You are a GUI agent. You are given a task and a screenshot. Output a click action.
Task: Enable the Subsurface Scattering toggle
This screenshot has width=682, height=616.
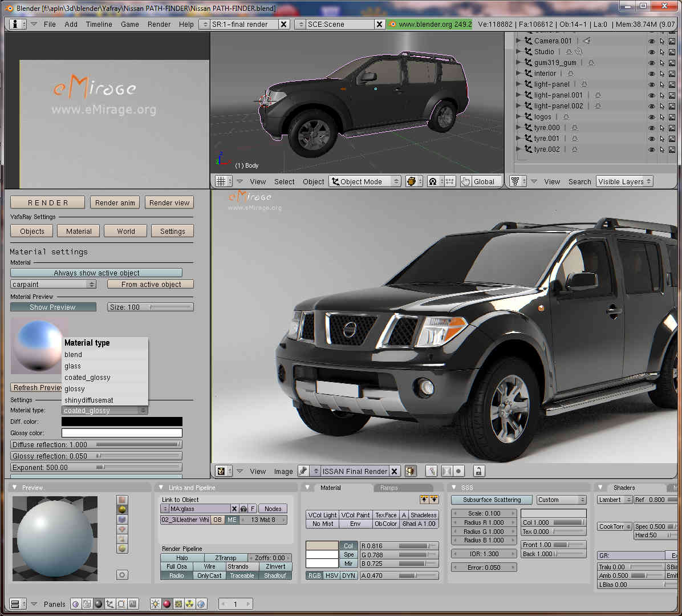(x=492, y=500)
